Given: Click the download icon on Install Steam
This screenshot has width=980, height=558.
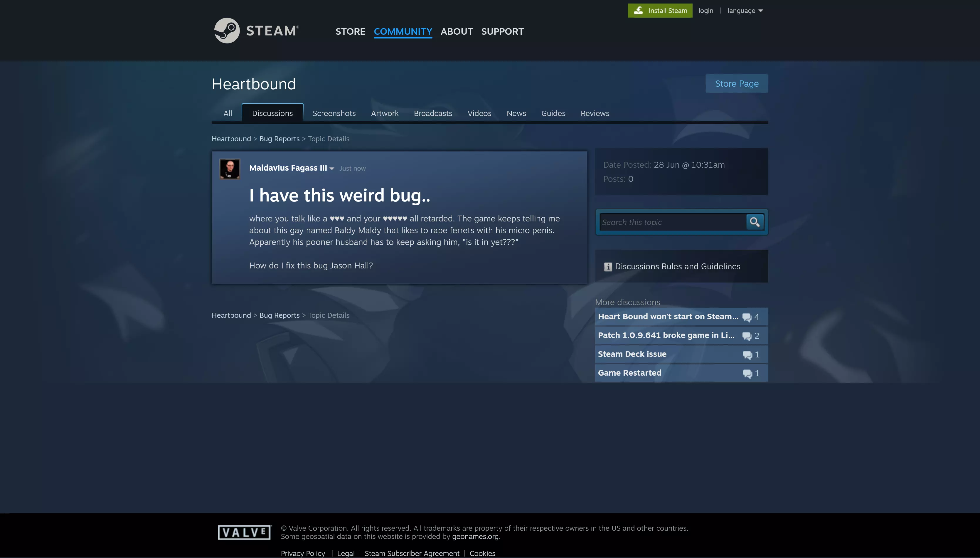Looking at the screenshot, I should click(638, 11).
